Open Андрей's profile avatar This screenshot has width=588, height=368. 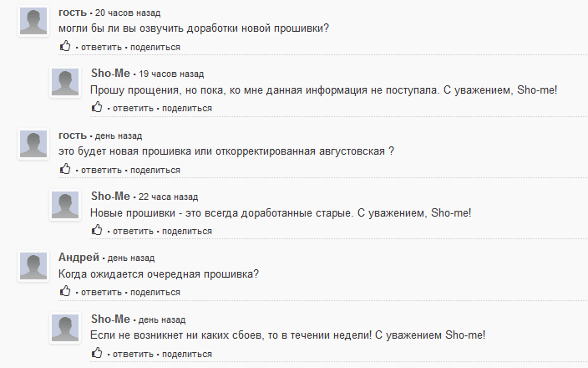[x=33, y=266]
